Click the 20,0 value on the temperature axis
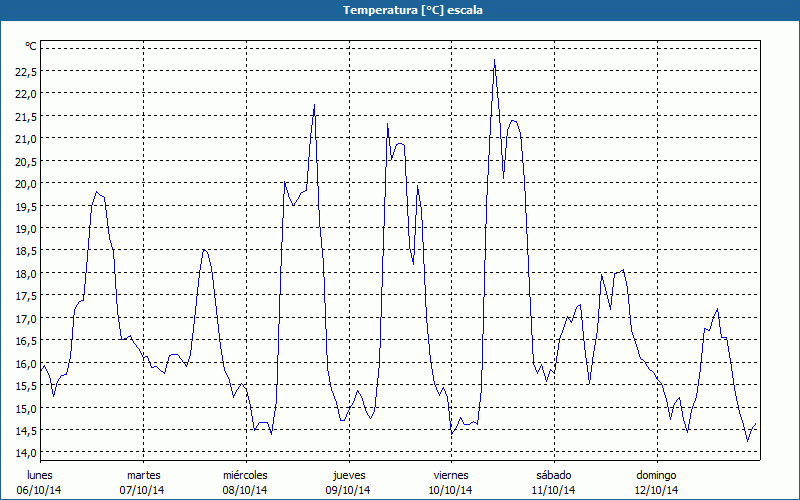 pyautogui.click(x=25, y=184)
